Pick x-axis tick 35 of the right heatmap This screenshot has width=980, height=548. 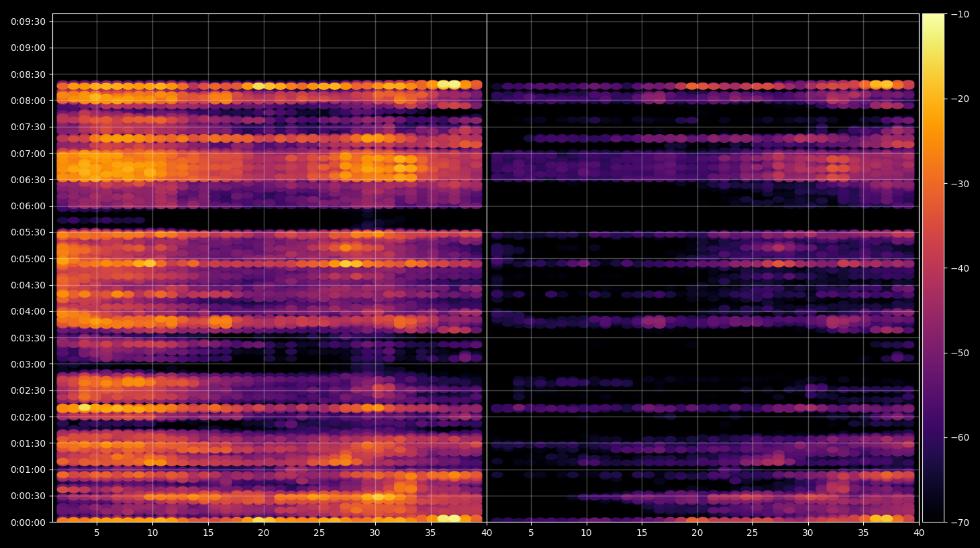click(x=863, y=533)
